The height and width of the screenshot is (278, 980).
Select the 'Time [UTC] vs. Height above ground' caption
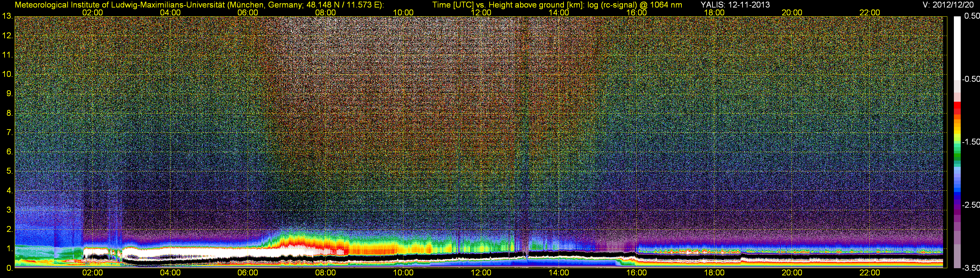coord(557,5)
